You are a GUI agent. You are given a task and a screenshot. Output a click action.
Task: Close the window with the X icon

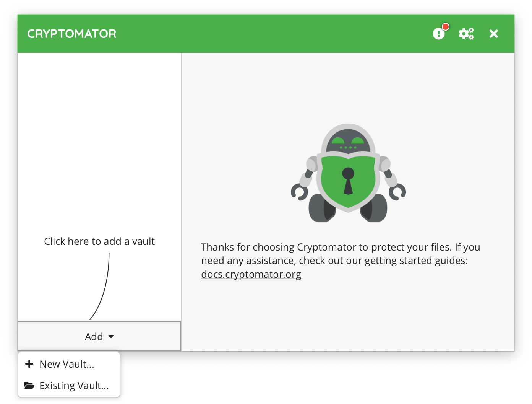(x=494, y=34)
